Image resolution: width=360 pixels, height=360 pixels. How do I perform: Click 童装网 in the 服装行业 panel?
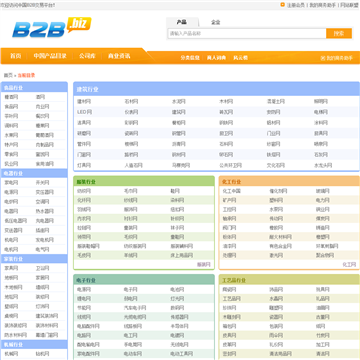130,228
